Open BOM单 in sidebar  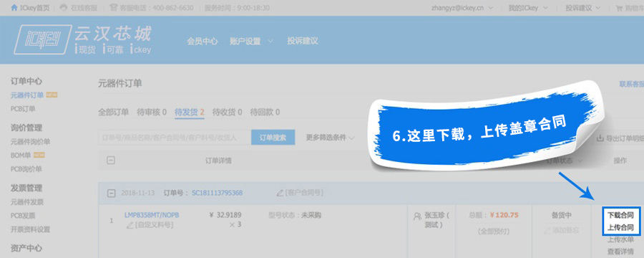click(21, 155)
